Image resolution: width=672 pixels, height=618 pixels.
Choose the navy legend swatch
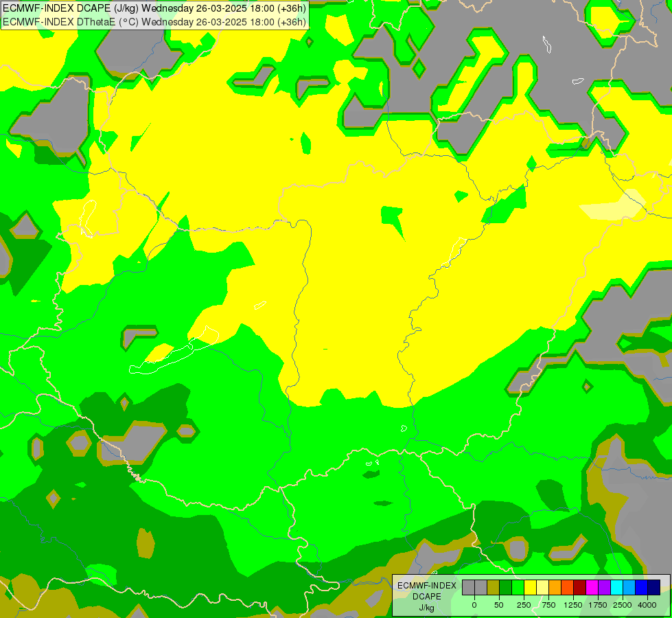pos(654,587)
